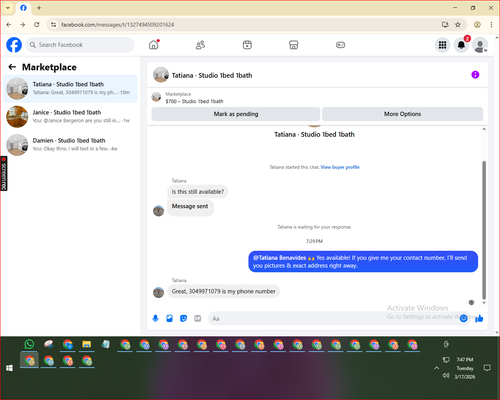Click the message with phone number 3049971079
This screenshot has height=400, width=500.
pos(223,291)
